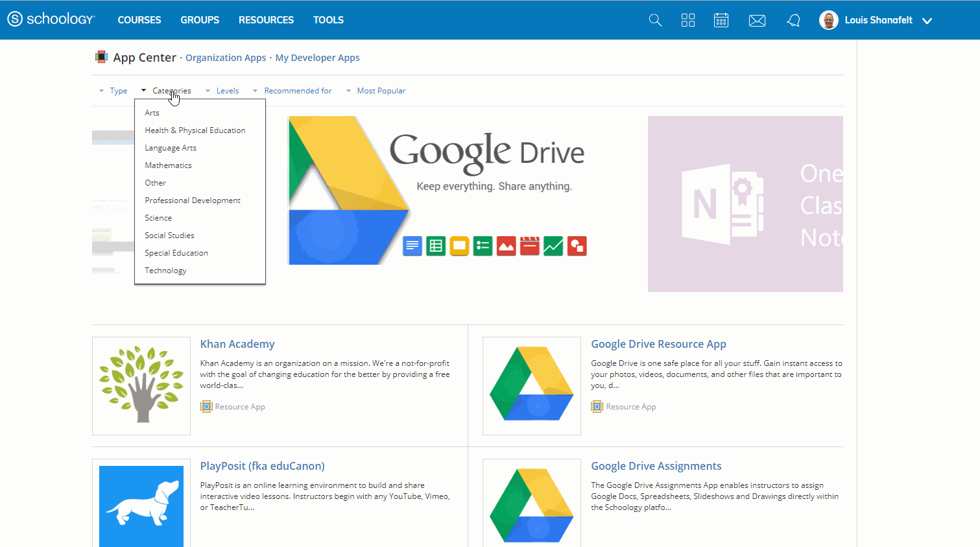Open the PlayPosit (fka eduCanon) title link

[262, 466]
